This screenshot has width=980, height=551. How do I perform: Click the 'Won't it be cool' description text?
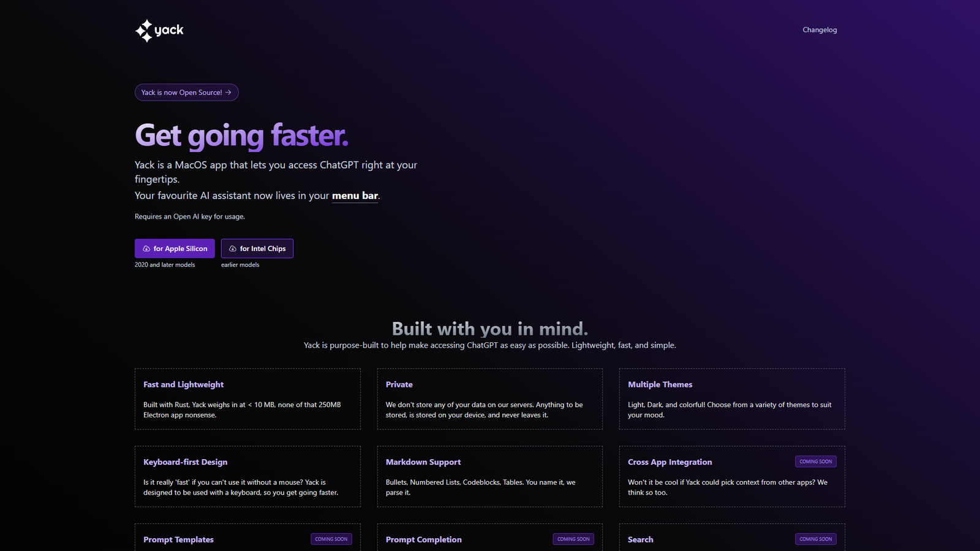click(728, 487)
